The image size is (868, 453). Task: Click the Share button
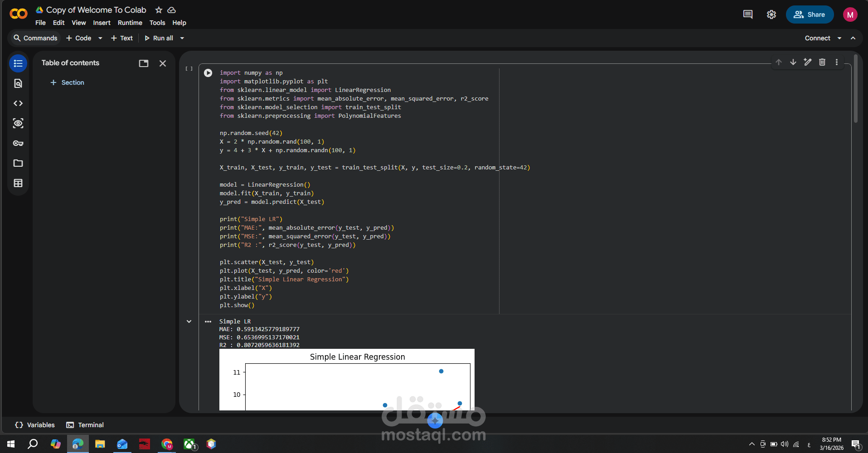810,14
